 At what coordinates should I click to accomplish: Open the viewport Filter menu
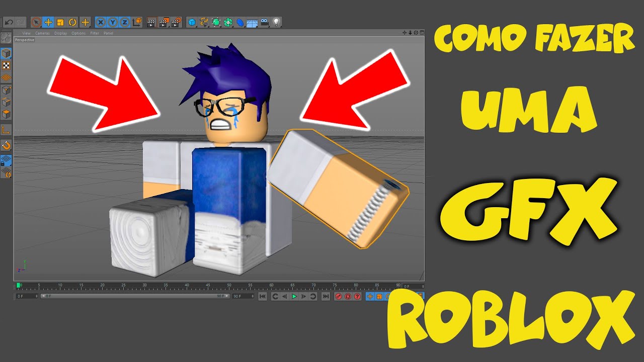[x=95, y=33]
